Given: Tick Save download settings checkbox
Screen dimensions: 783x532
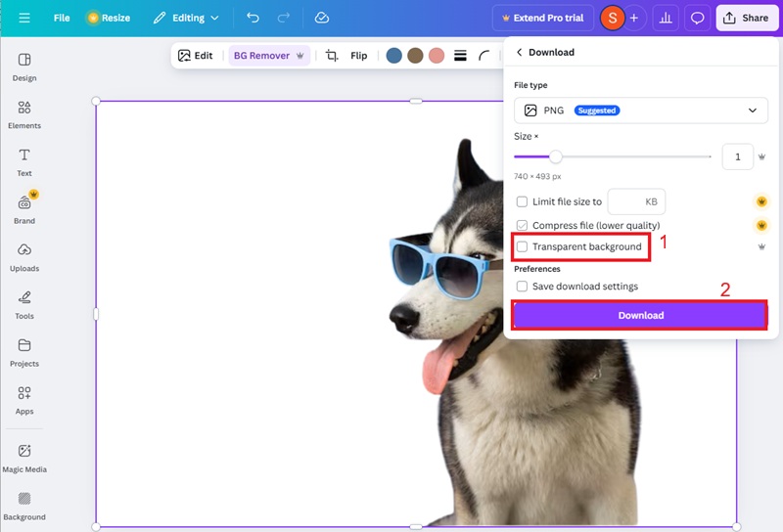Looking at the screenshot, I should point(522,287).
